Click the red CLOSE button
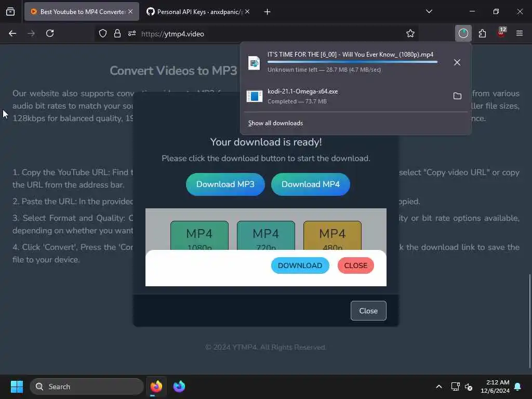The height and width of the screenshot is (399, 532). tap(355, 265)
